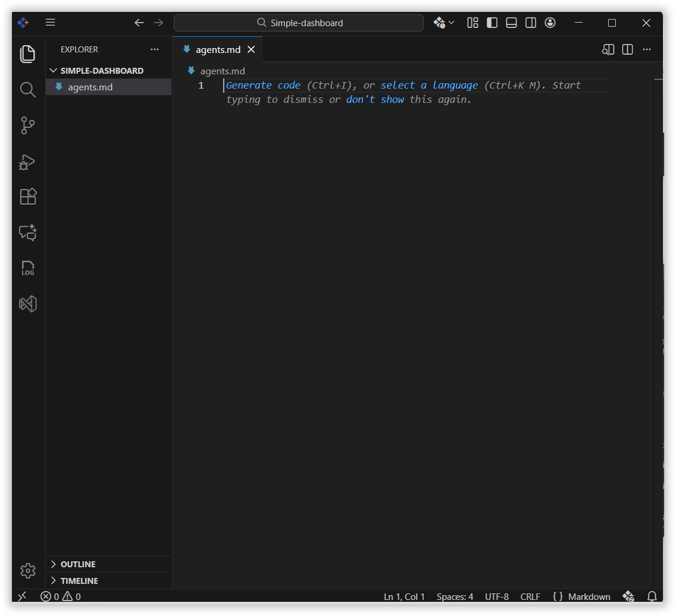676x616 pixels.
Task: Change end of line sequence CRLF
Action: (530, 596)
